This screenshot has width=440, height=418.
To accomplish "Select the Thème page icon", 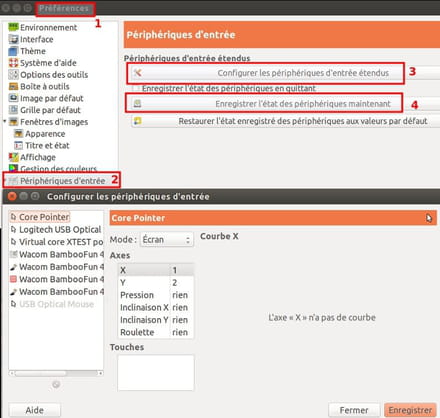I will pos(13,51).
